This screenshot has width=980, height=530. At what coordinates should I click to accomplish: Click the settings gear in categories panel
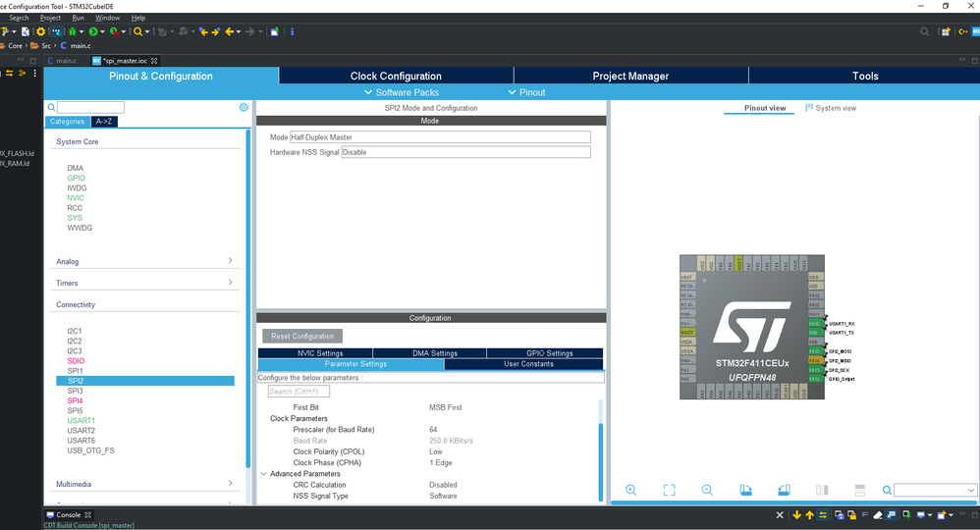[x=244, y=108]
